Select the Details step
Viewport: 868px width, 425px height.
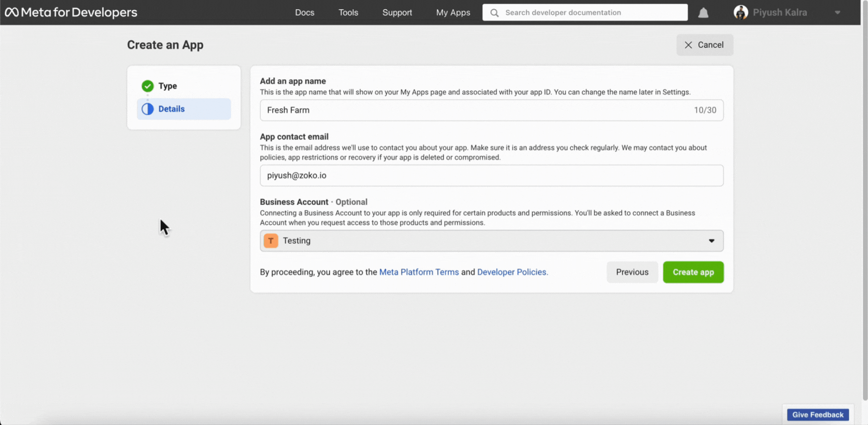[x=184, y=109]
